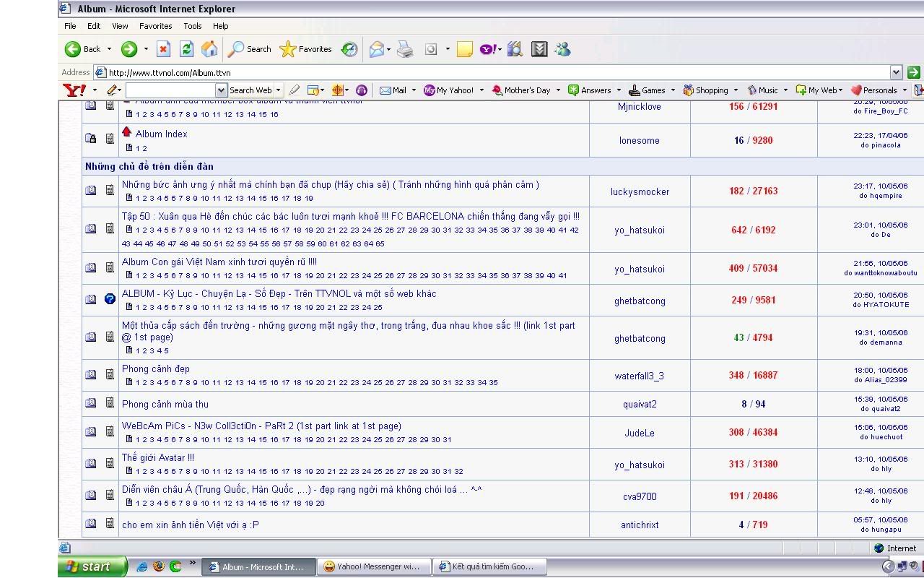
Task: Open the Search pane magnifier button
Action: [x=249, y=49]
